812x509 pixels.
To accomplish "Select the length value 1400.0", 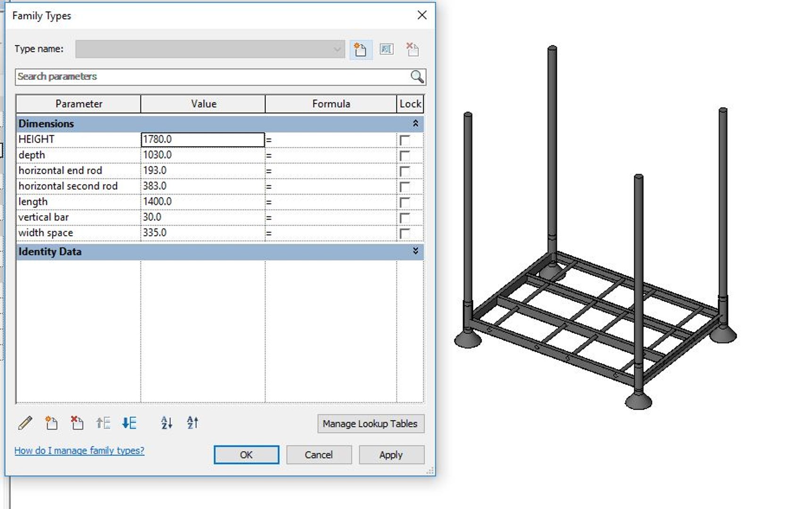I will tap(203, 202).
